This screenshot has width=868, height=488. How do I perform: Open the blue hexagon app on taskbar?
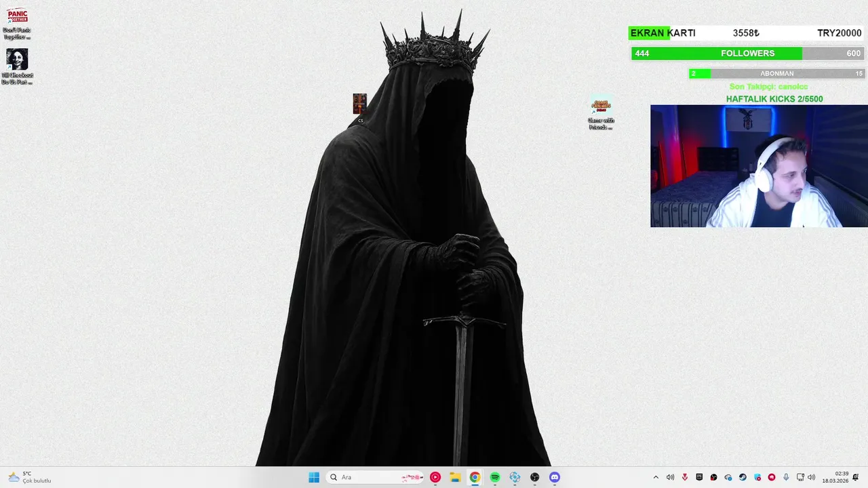tap(515, 477)
